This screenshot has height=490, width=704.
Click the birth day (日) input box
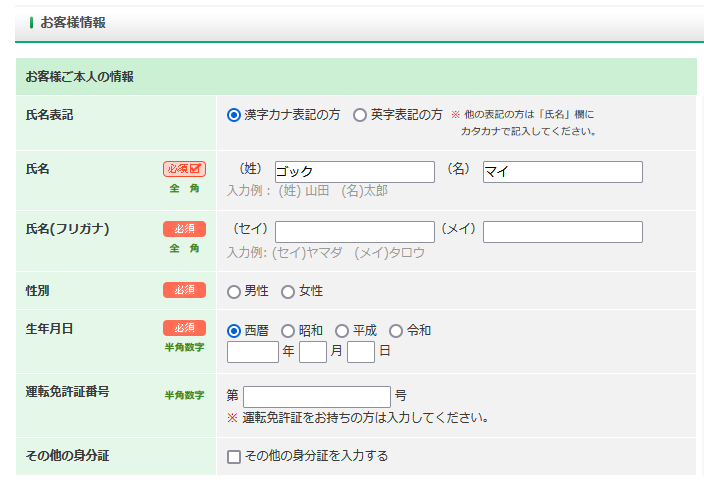(x=361, y=352)
